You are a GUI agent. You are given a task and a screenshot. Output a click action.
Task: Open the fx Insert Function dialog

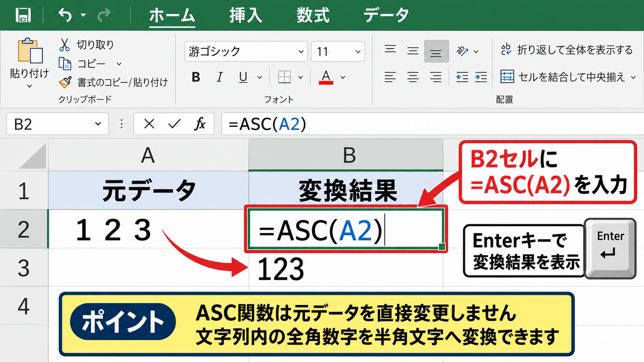click(x=200, y=124)
